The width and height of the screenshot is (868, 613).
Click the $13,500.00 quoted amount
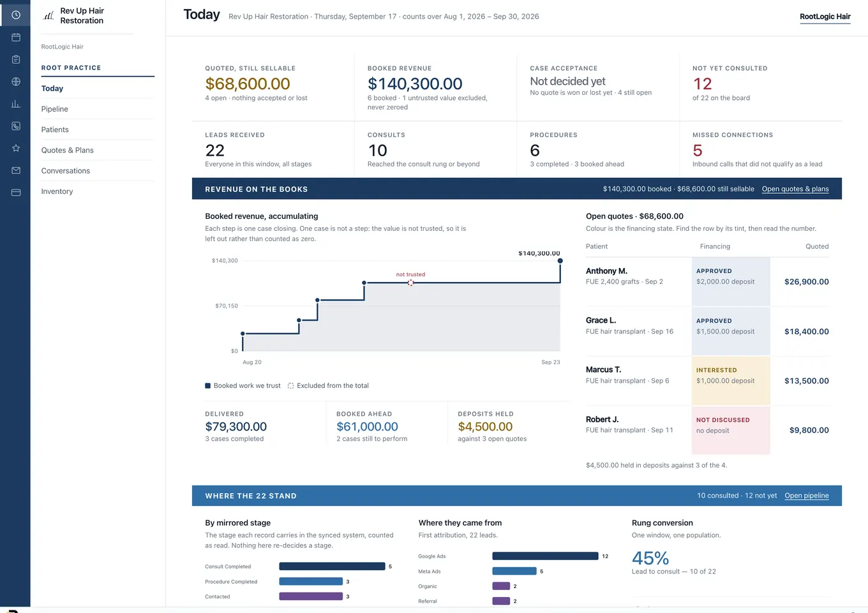click(x=807, y=381)
